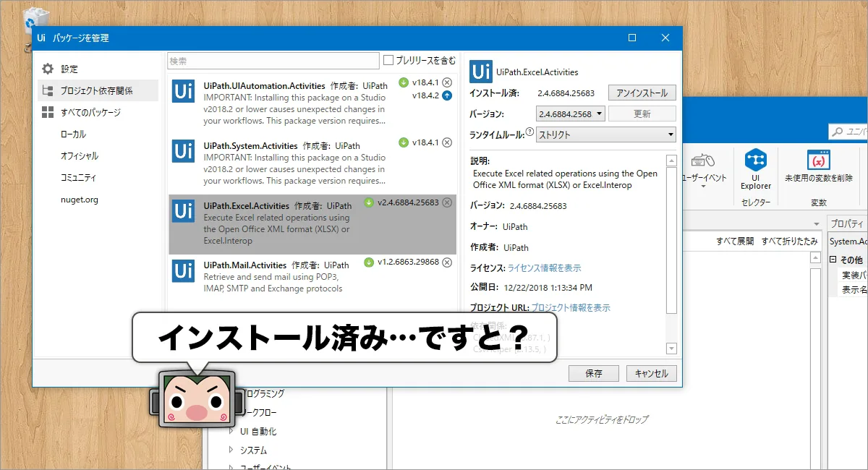The image size is (868, 470).
Task: Click the details pane scrollbar down arrow
Action: [671, 349]
